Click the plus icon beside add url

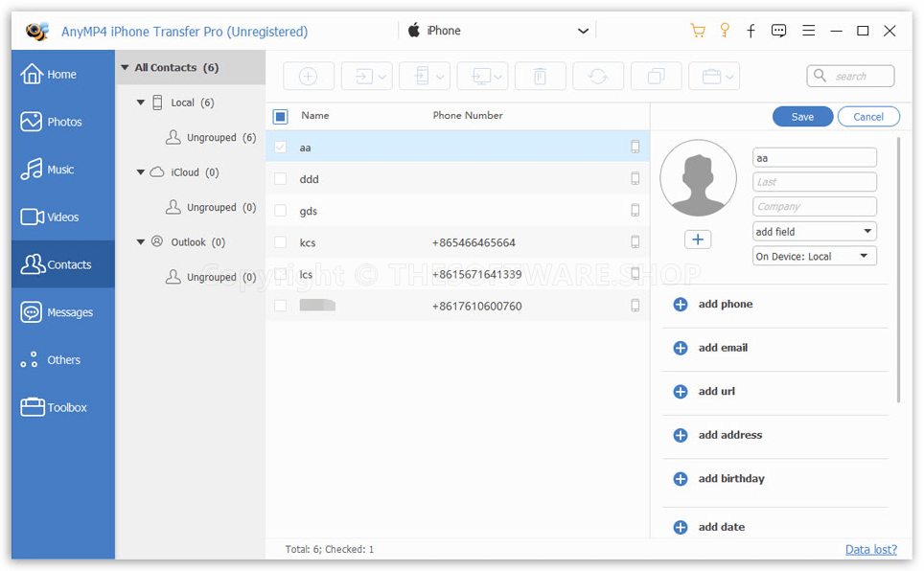click(x=680, y=392)
